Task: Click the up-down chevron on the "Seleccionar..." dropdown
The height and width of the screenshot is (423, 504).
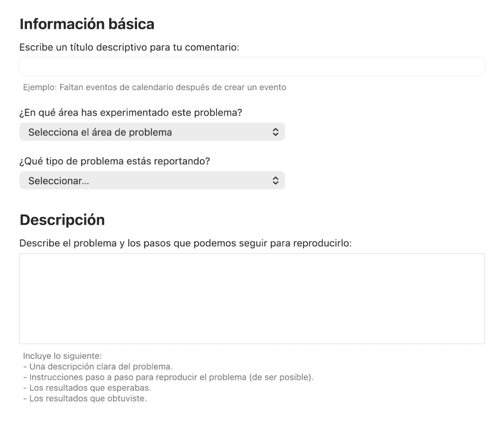Action: pos(275,181)
